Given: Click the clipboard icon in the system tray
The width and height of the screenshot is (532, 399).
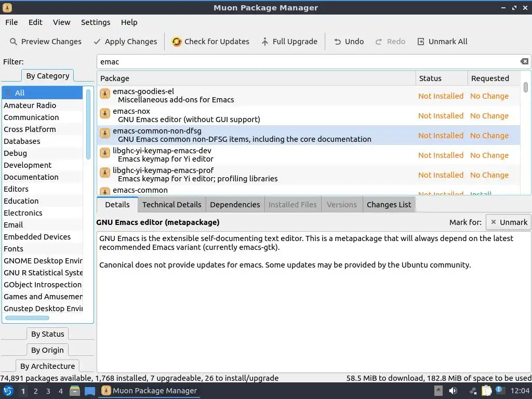Looking at the screenshot, I should tap(486, 391).
